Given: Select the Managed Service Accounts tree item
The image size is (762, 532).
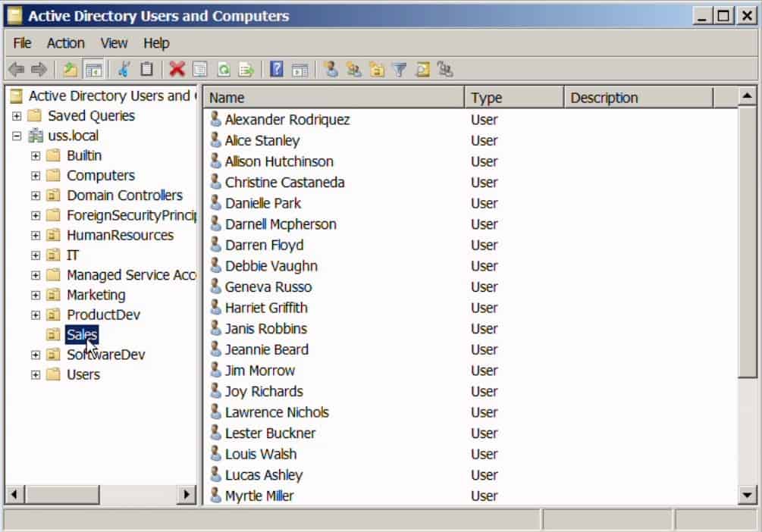Looking at the screenshot, I should pos(131,275).
